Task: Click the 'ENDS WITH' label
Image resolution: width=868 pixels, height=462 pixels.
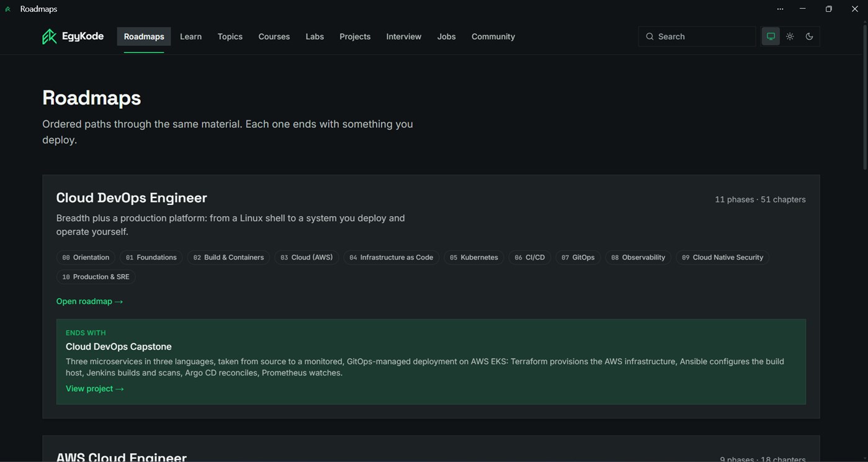Action: [86, 333]
